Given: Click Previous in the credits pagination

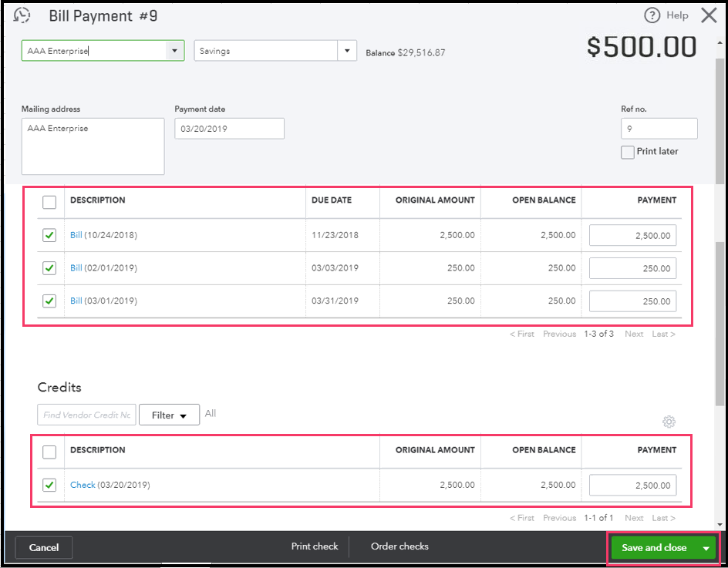Looking at the screenshot, I should [x=559, y=517].
